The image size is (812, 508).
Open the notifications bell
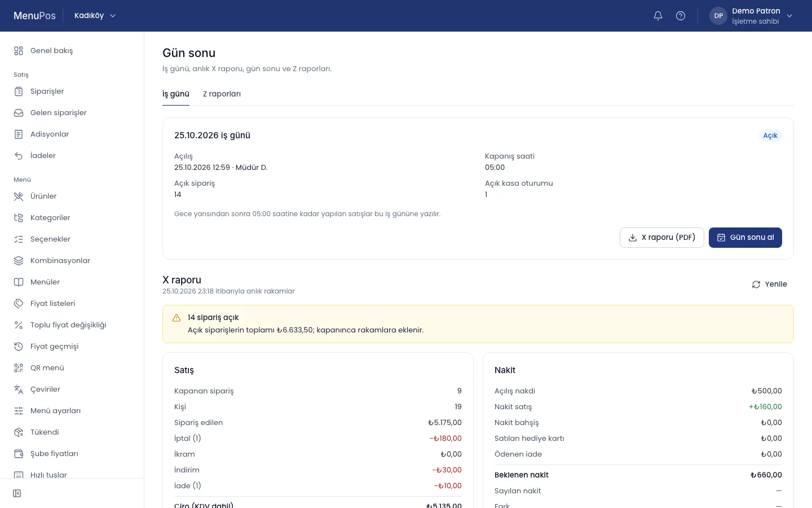click(x=658, y=16)
